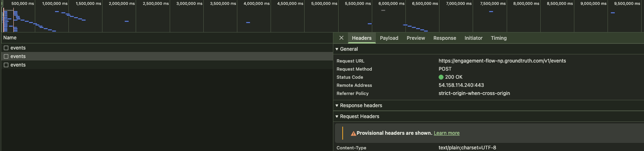The image size is (644, 151).
Task: Switch to the Response tab
Action: tap(445, 38)
